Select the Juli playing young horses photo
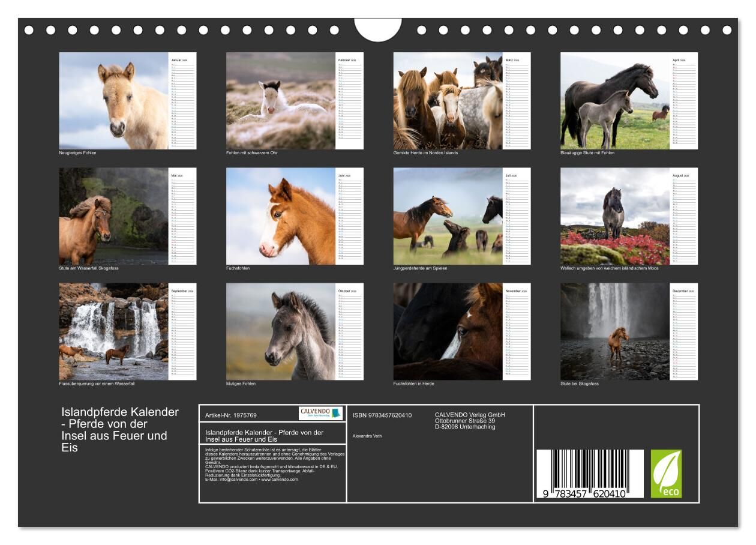 (448, 216)
